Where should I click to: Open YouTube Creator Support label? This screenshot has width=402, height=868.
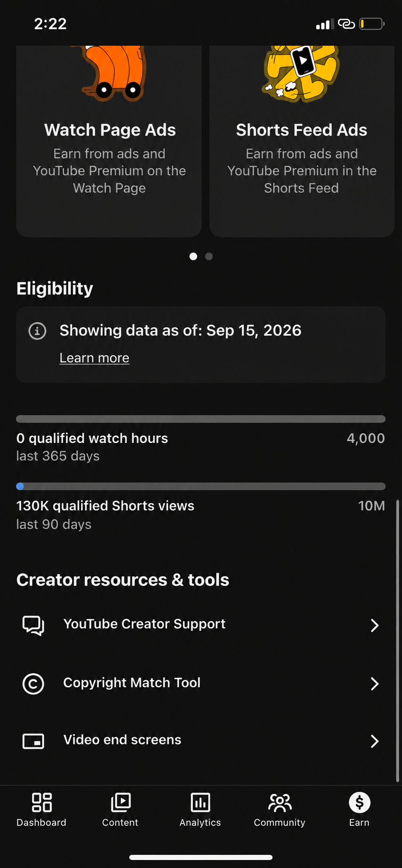144,624
